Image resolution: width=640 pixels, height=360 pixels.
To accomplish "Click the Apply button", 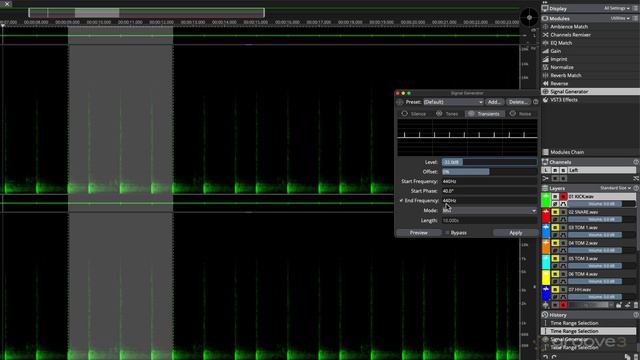I will pos(516,233).
